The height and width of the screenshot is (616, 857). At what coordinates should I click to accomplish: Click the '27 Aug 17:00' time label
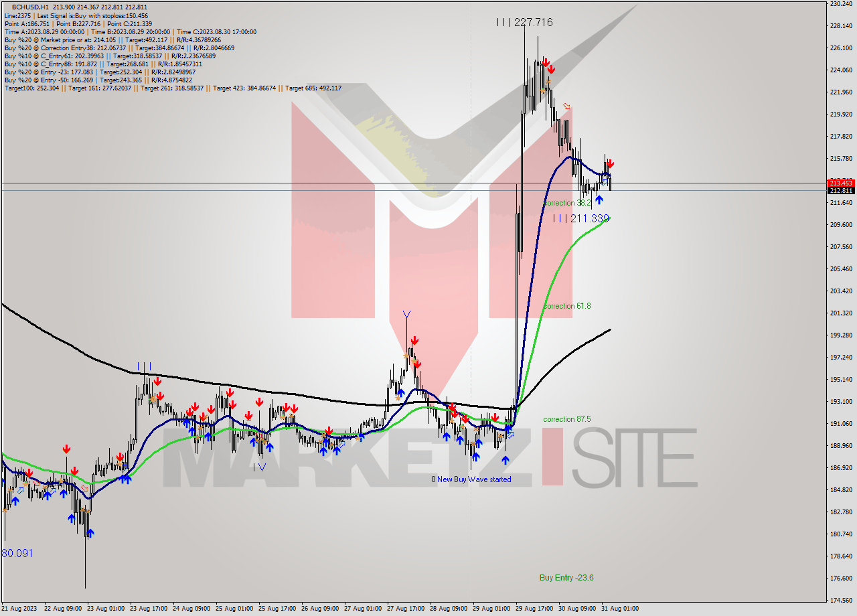tap(406, 609)
